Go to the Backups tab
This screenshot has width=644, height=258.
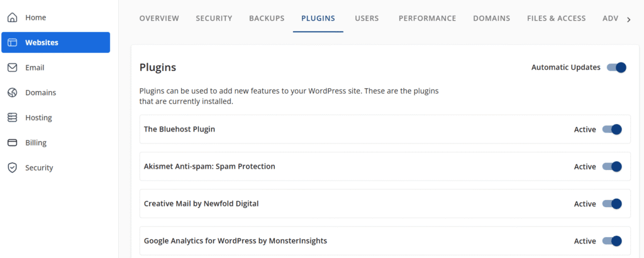pyautogui.click(x=267, y=18)
